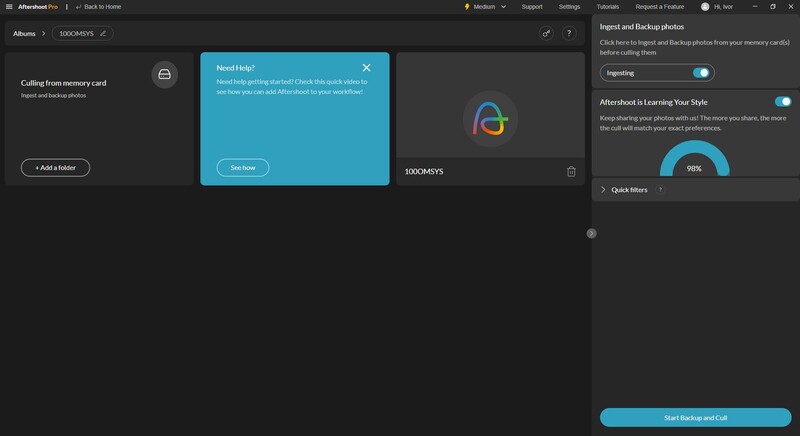Image resolution: width=800 pixels, height=436 pixels.
Task: Open the Settings menu
Action: pos(569,7)
